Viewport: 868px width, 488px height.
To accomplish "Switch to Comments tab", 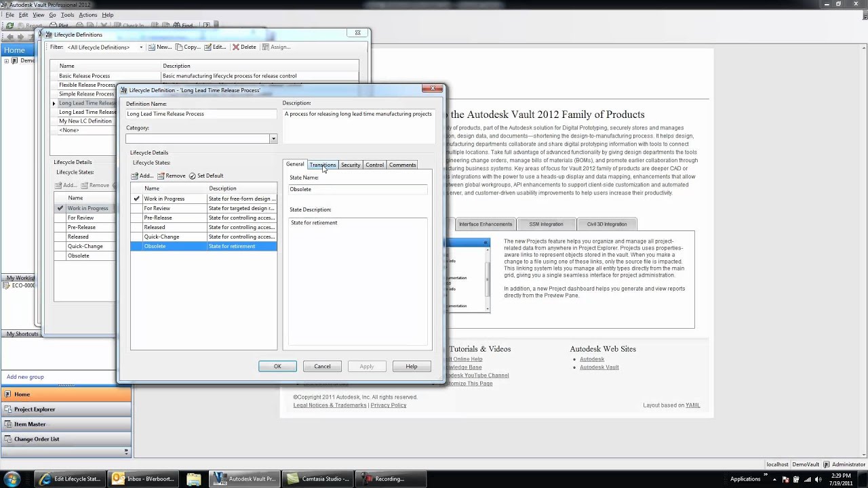I will click(402, 165).
